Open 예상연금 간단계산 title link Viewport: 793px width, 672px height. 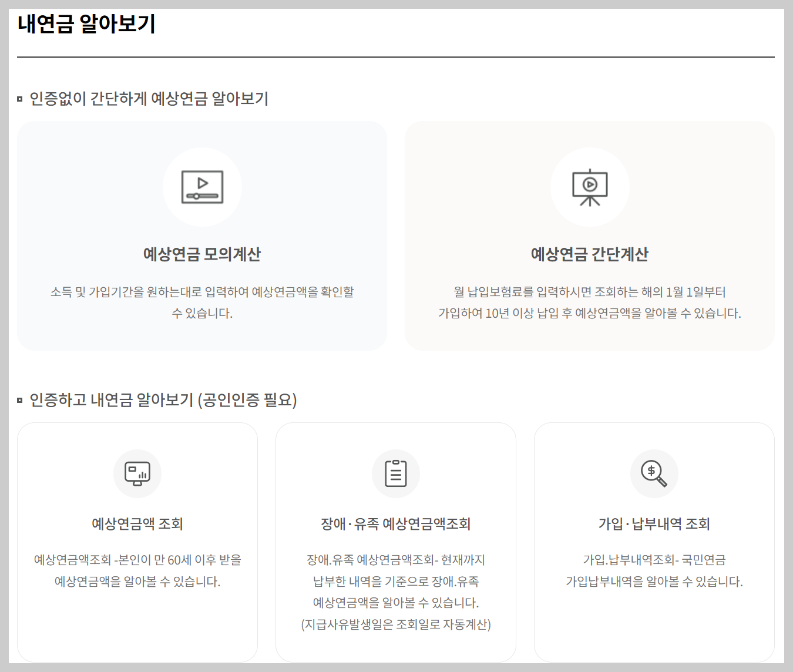point(590,254)
